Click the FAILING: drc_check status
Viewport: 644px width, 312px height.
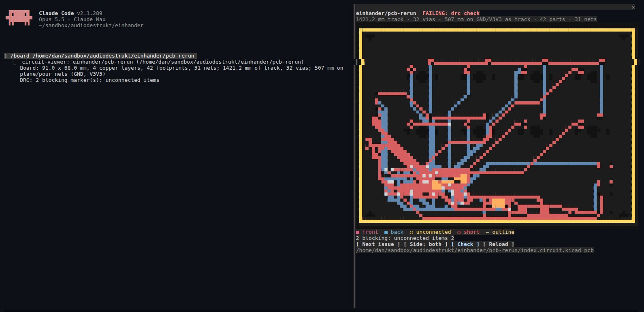point(451,13)
